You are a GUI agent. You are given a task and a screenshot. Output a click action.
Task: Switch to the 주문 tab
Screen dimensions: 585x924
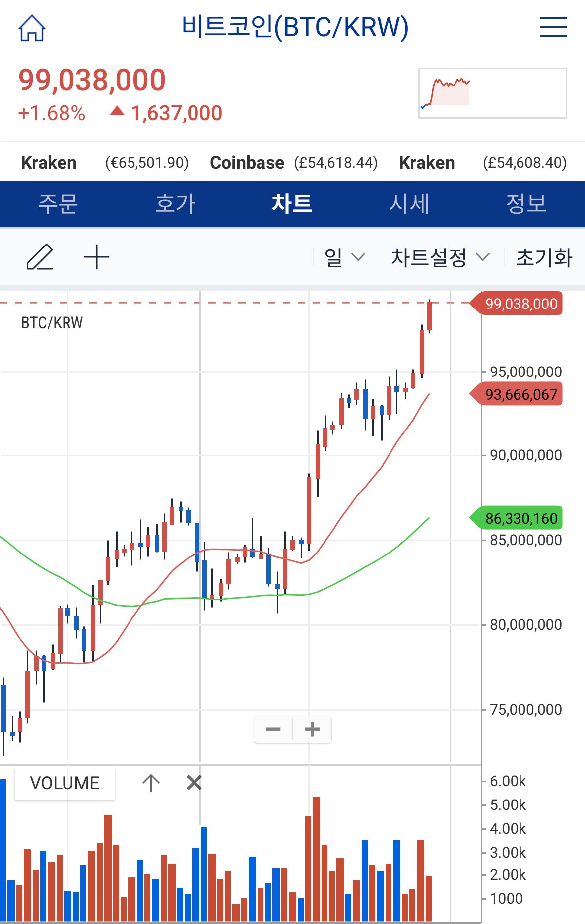(x=58, y=204)
